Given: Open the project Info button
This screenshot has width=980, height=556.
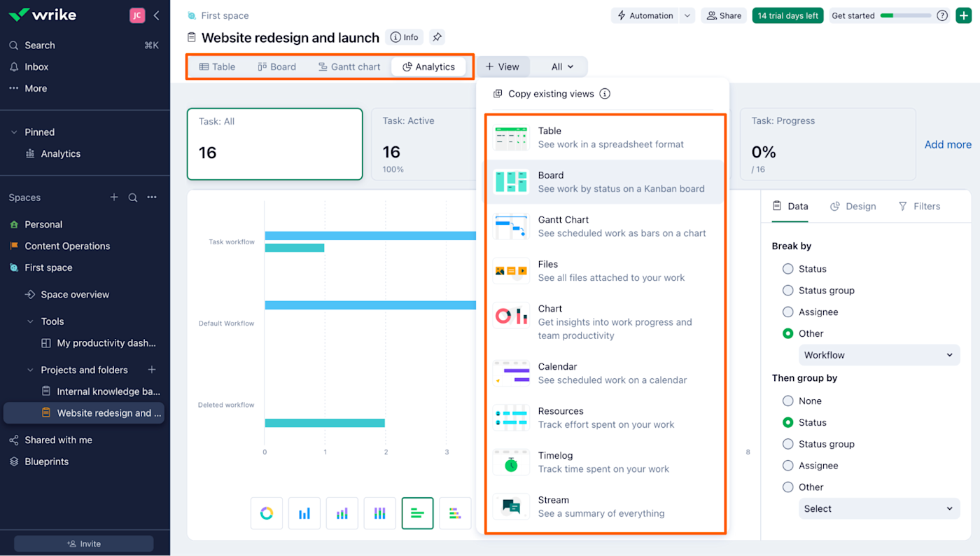Looking at the screenshot, I should click(405, 37).
